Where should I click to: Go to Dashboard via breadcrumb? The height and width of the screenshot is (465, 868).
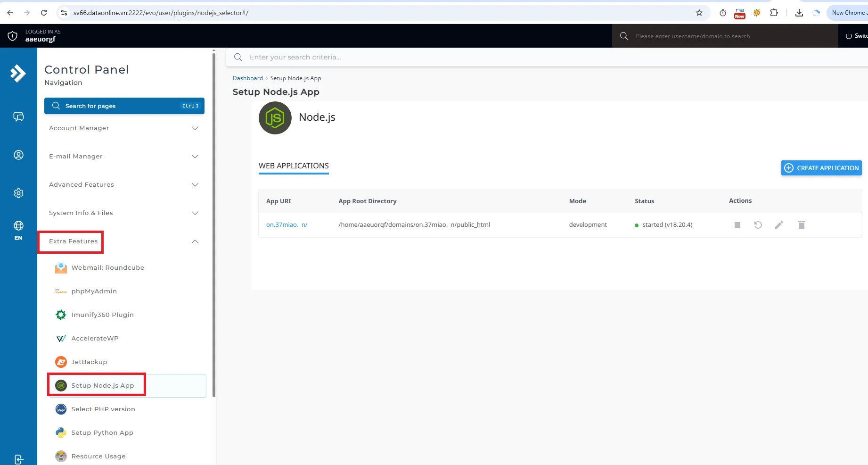click(x=248, y=78)
